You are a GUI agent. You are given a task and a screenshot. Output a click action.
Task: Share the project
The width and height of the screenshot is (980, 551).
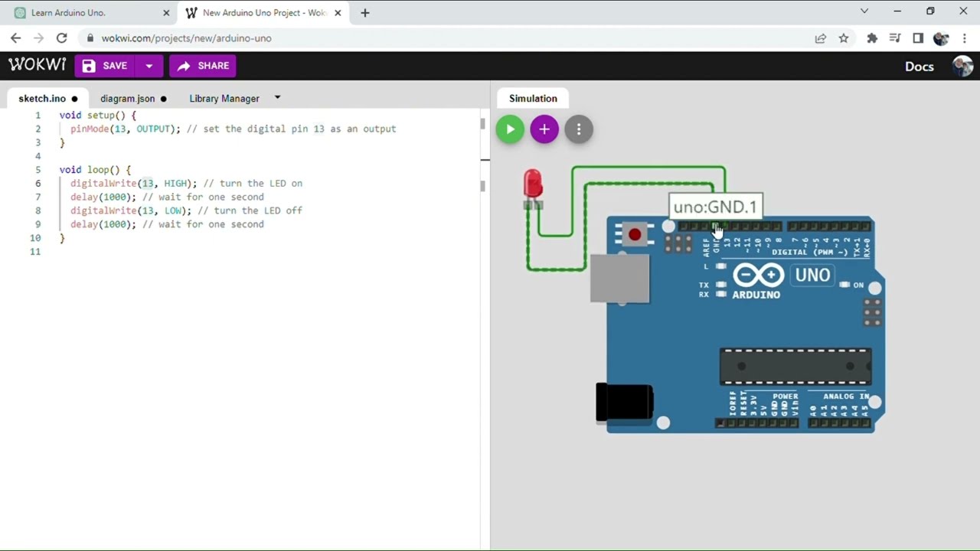[x=204, y=66]
